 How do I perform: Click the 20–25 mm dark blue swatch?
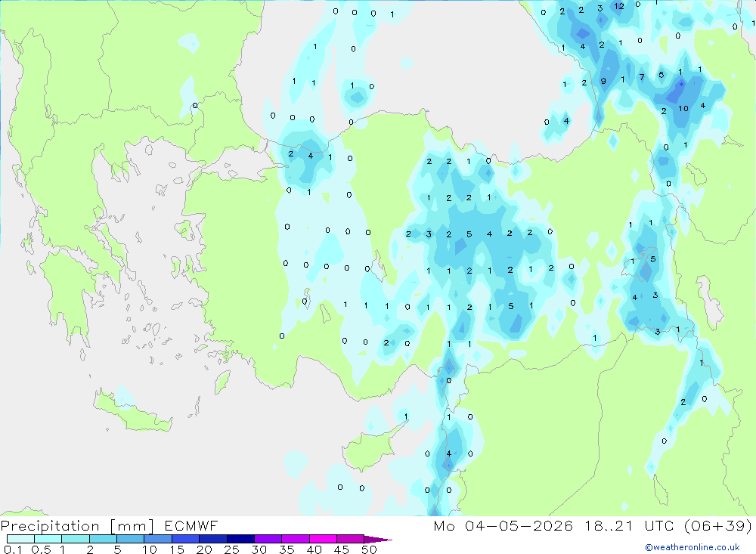[213, 539]
